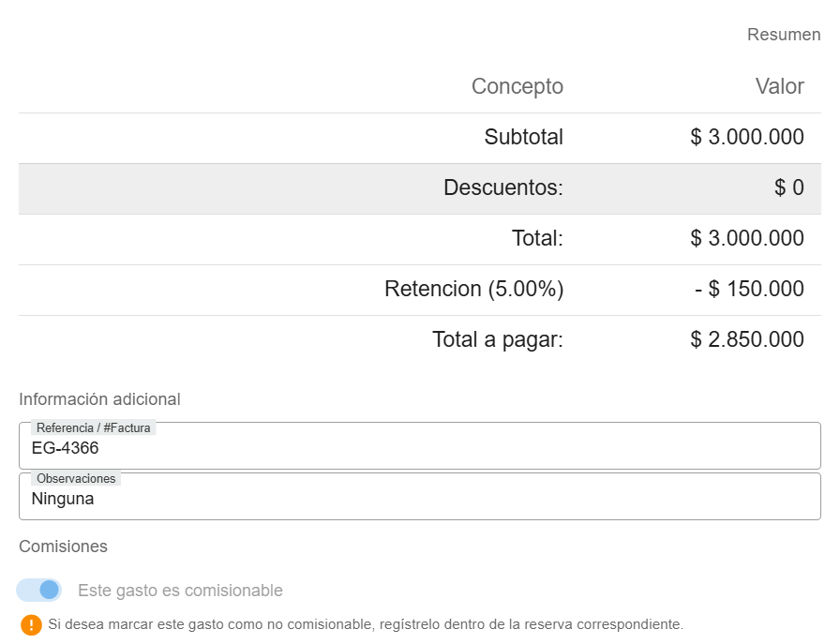Select the highlighted Descuentos row label

pos(502,187)
